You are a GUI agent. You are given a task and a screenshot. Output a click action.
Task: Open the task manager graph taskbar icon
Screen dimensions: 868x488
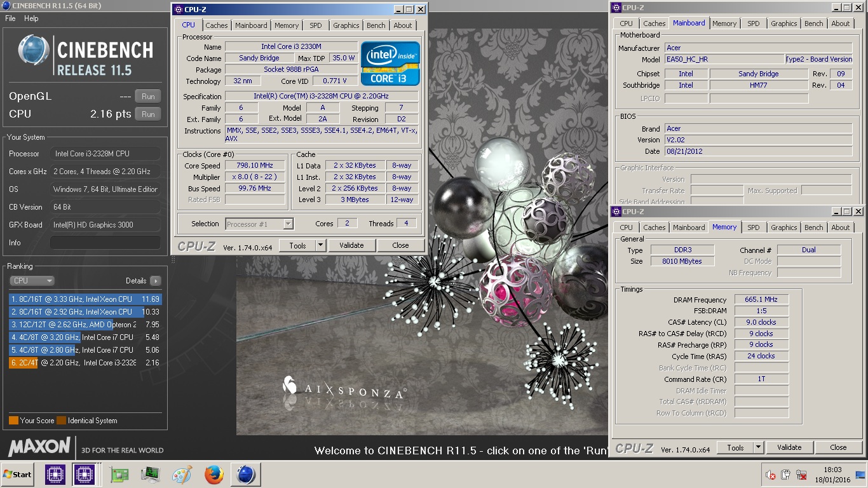pyautogui.click(x=151, y=475)
